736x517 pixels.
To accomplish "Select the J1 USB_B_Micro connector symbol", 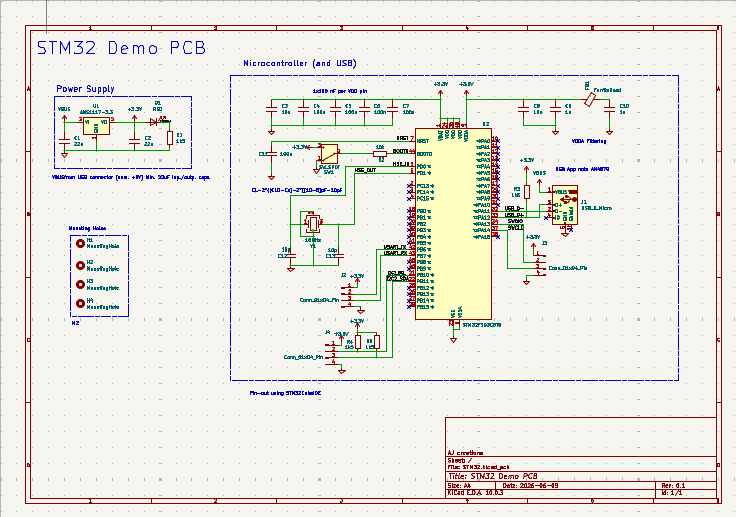I will [x=565, y=205].
